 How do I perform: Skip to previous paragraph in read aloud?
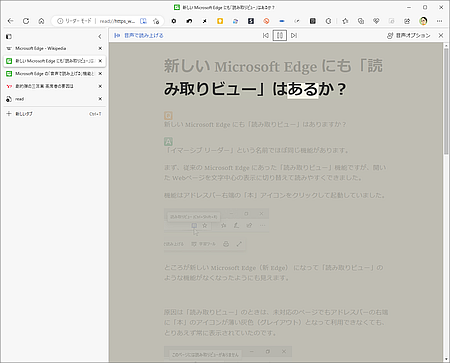[x=266, y=35]
